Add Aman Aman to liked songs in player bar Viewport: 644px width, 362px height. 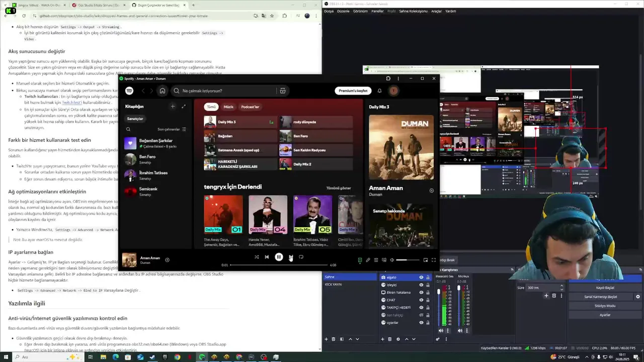pos(167,260)
